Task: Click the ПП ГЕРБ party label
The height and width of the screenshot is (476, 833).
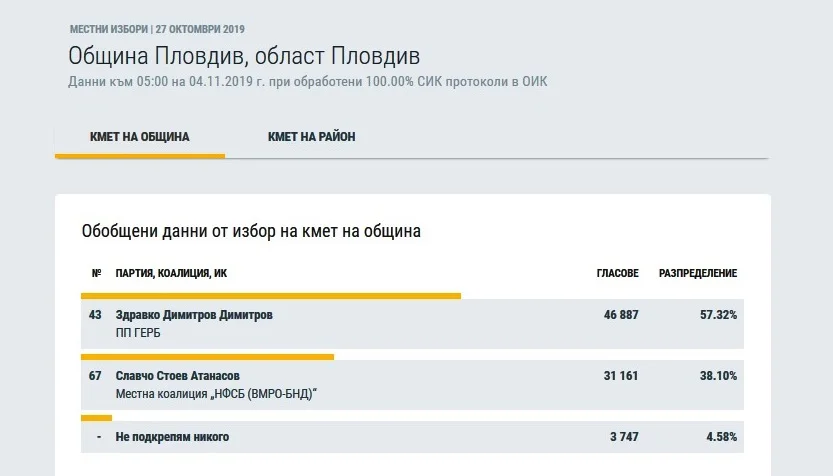Action: coord(138,333)
